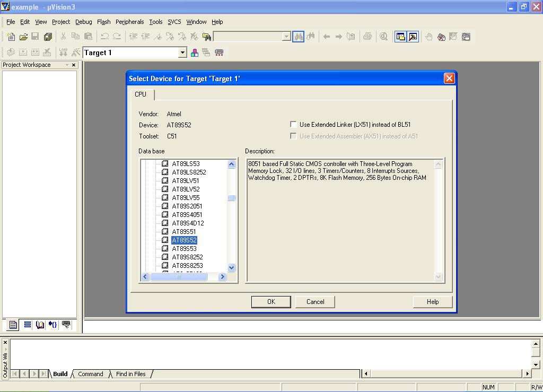Click the Undo arrow icon

click(x=104, y=37)
